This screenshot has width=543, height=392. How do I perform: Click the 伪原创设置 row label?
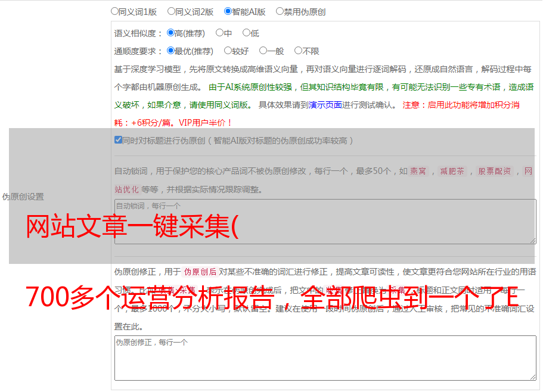[x=23, y=197]
